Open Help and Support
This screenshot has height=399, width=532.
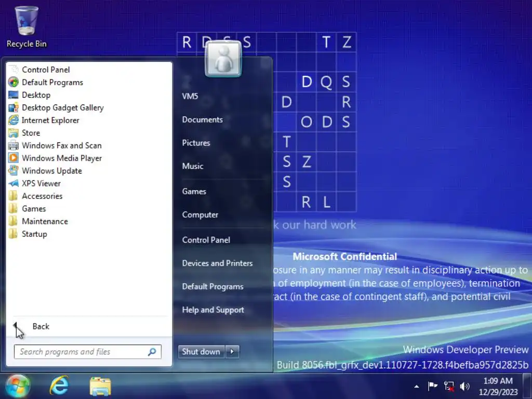[213, 310]
